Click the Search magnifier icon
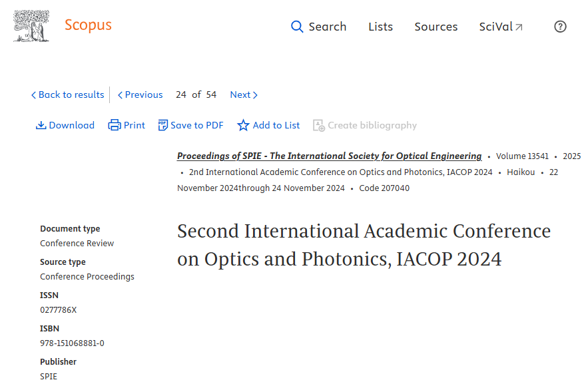The image size is (588, 388). point(297,27)
